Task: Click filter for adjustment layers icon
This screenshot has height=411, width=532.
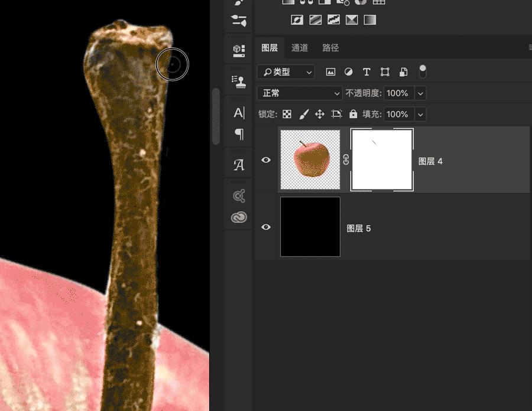Action: (x=348, y=72)
